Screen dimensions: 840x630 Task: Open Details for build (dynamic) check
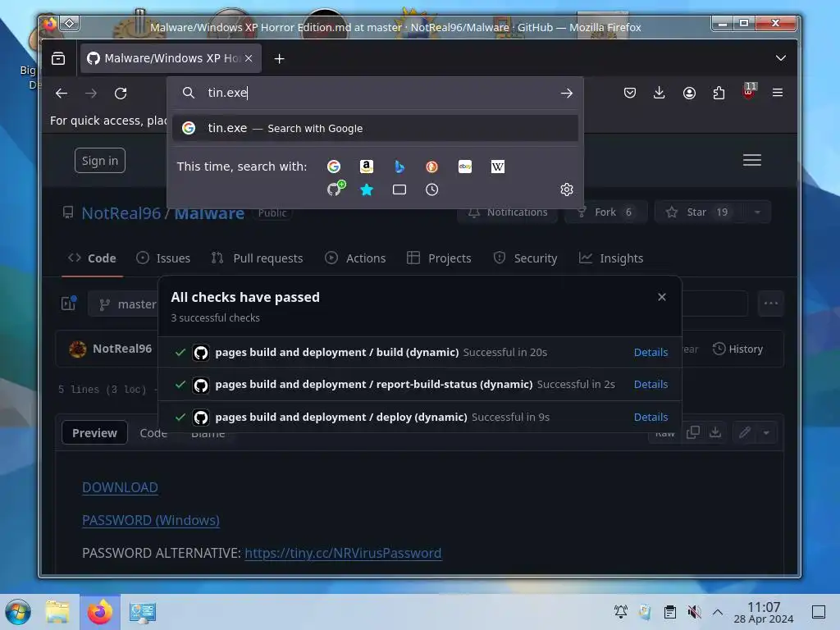click(x=651, y=353)
